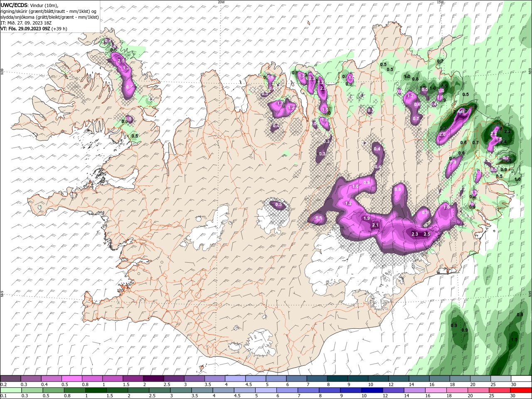Click upper legend swatch between 6 and 7
The width and height of the screenshot is (532, 399).
tap(296, 379)
